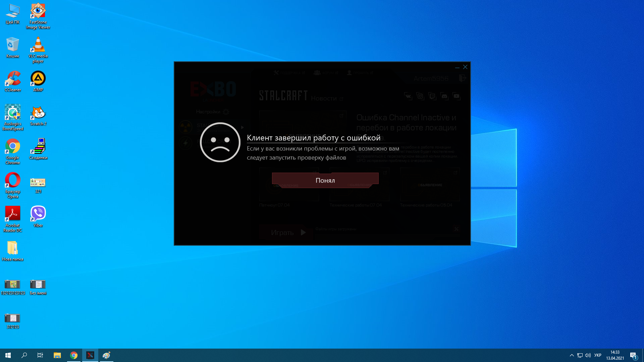Image resolution: width=644 pixels, height=362 pixels.
Task: Open Windows Start menu
Action: (x=8, y=355)
